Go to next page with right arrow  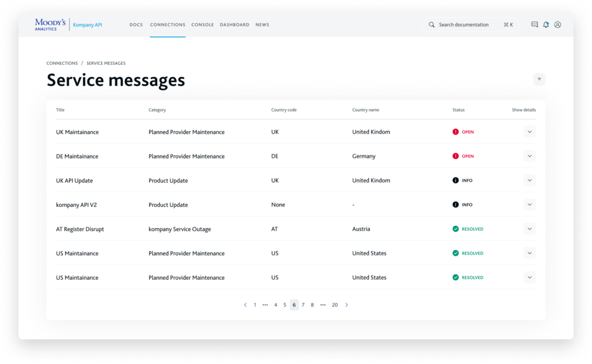(346, 305)
